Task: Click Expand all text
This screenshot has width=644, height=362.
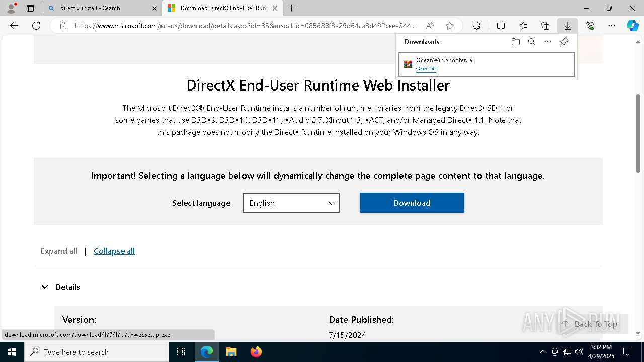Action: 59,251
